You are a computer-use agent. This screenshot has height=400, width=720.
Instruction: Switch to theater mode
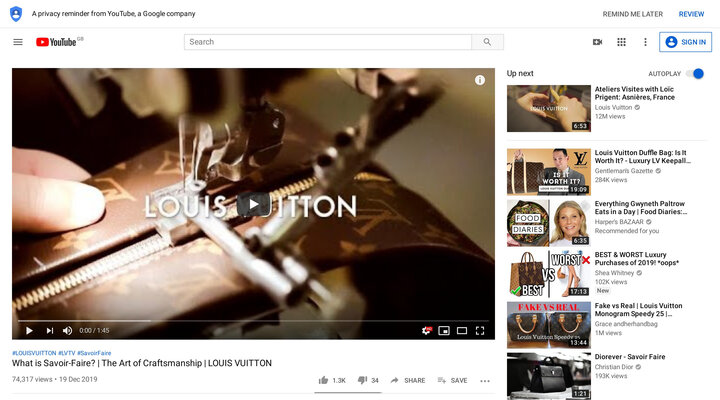tap(462, 331)
